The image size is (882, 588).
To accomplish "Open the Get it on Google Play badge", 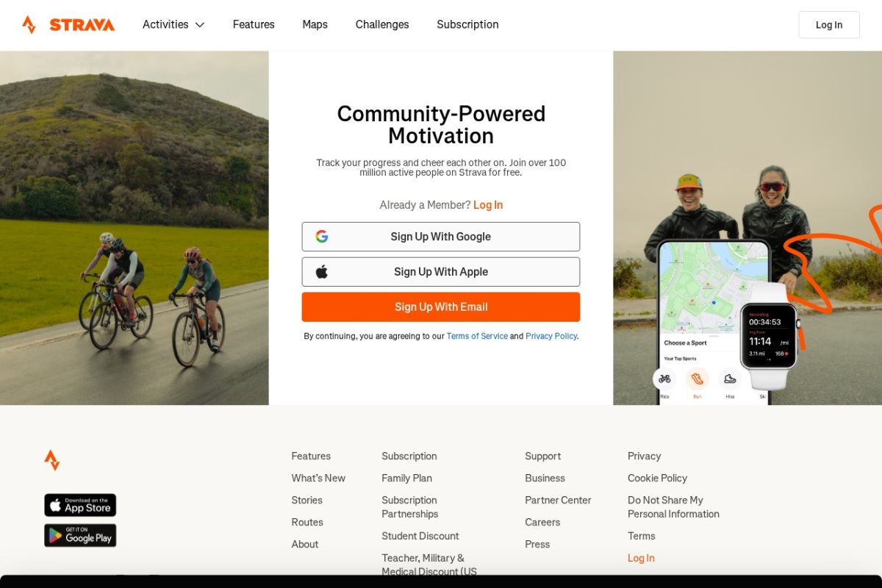I will coord(80,535).
